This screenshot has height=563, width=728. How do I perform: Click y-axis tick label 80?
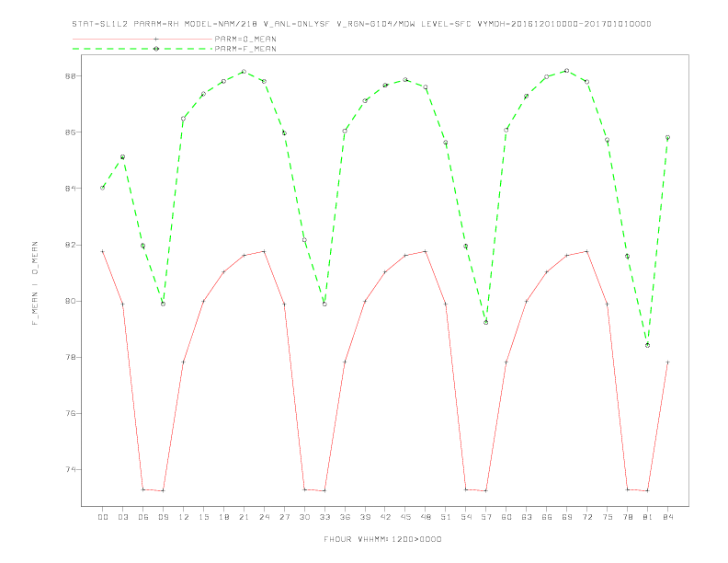point(70,301)
